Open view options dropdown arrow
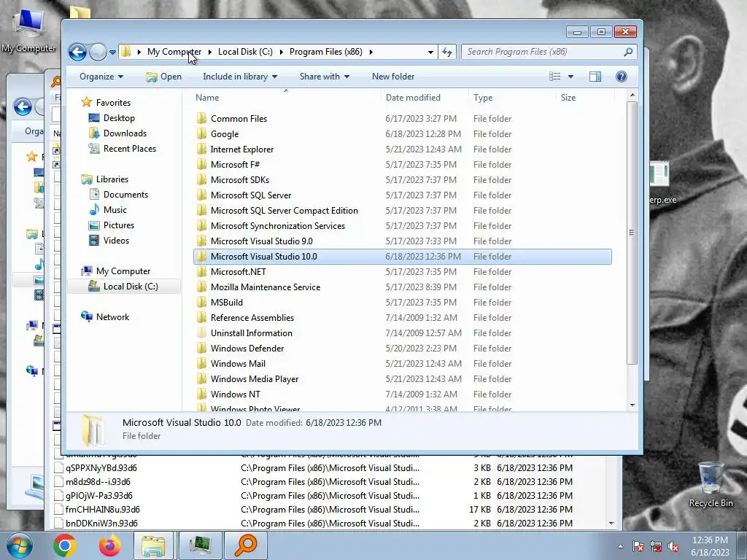 coord(570,77)
